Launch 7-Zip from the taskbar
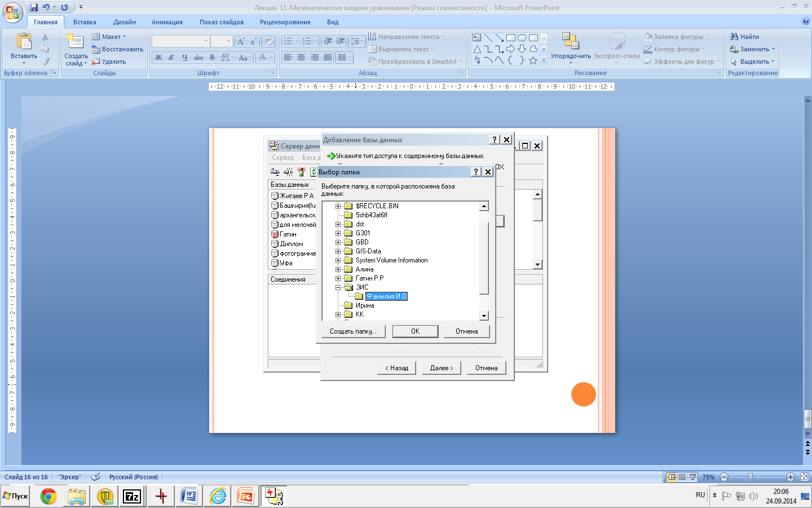812x508 pixels. tap(132, 496)
